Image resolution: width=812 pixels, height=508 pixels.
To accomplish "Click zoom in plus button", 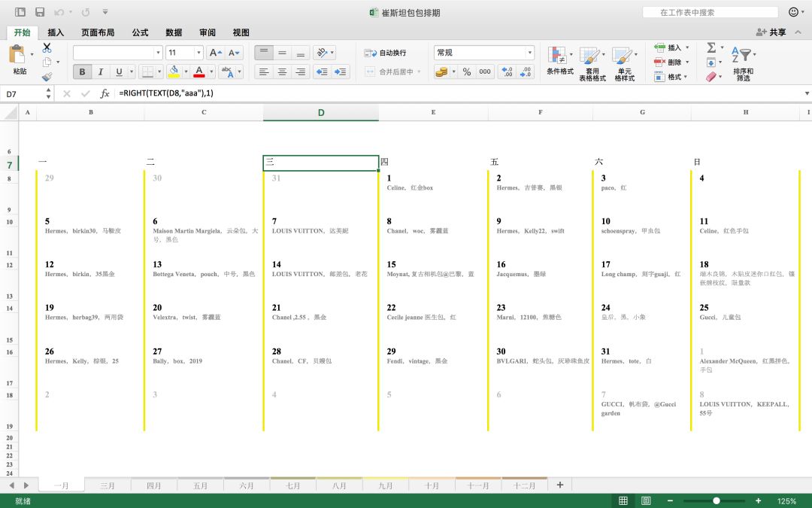I will [758, 500].
